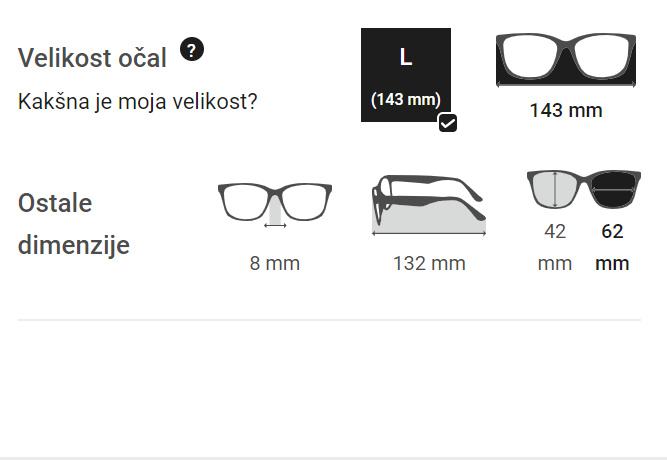This screenshot has height=460, width=667.
Task: Click the "42 mm" lens height value
Action: [x=555, y=247]
